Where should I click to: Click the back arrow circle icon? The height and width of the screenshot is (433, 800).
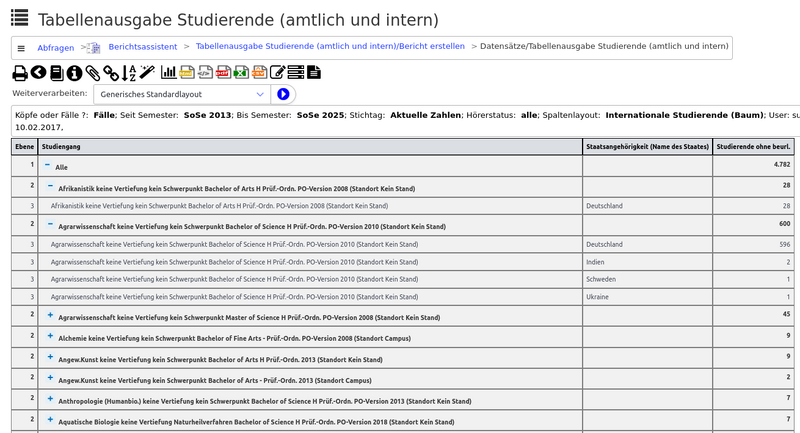(38, 72)
